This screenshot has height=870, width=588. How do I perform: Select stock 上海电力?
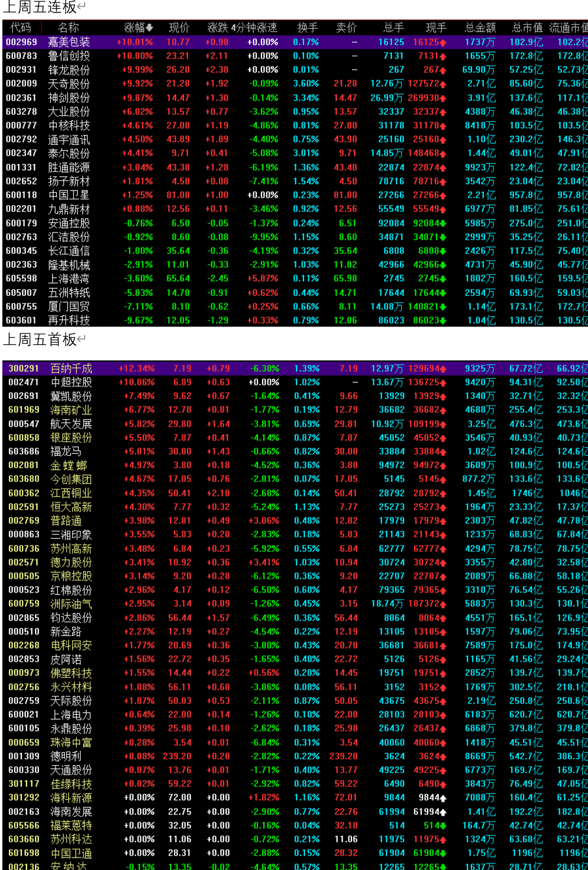coord(72,714)
